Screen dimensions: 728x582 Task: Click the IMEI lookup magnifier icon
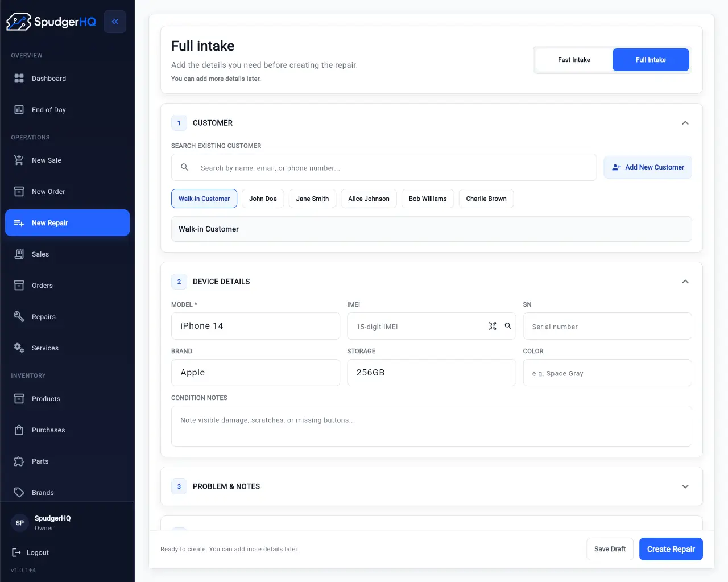tap(508, 326)
